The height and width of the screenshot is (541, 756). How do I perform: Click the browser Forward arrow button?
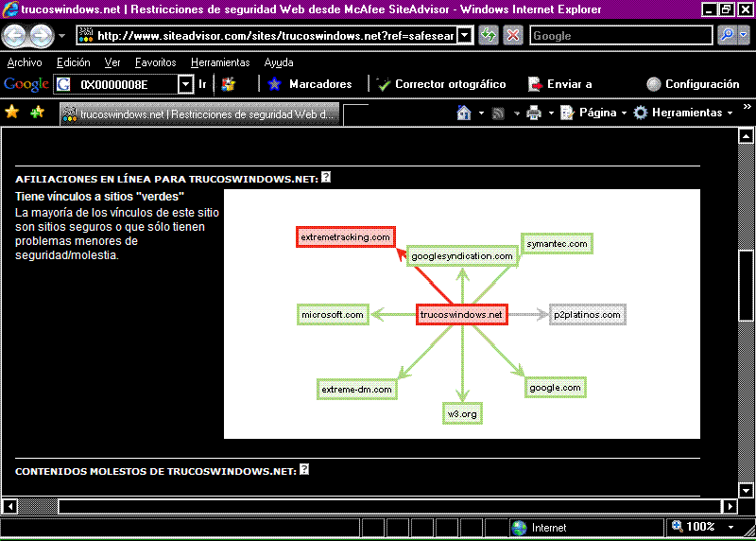[x=42, y=35]
